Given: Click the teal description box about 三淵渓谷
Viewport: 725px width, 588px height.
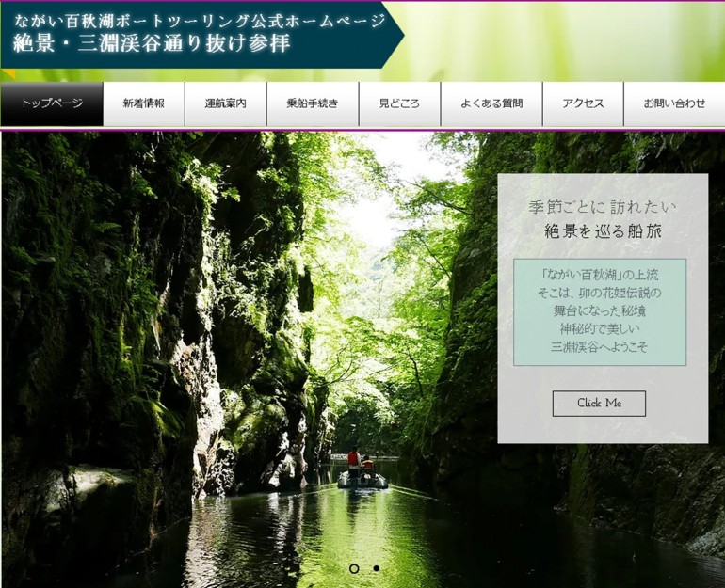Looking at the screenshot, I should pyautogui.click(x=600, y=312).
